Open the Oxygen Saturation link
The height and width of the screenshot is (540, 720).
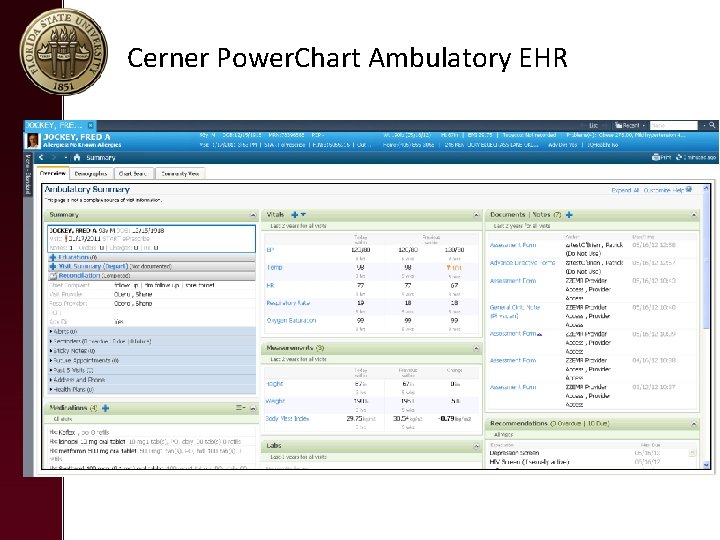pyautogui.click(x=291, y=321)
